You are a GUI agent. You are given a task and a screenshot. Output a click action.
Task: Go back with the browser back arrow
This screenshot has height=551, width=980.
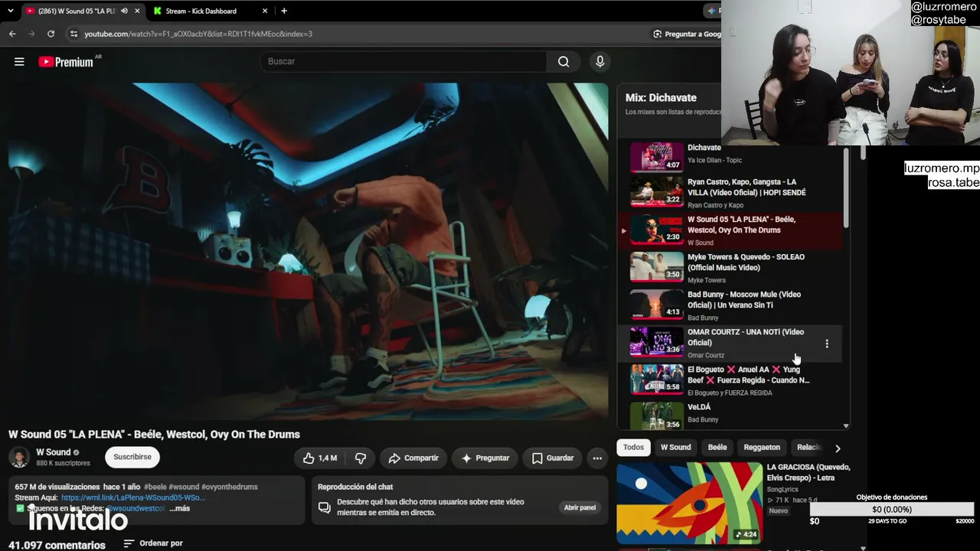(12, 34)
